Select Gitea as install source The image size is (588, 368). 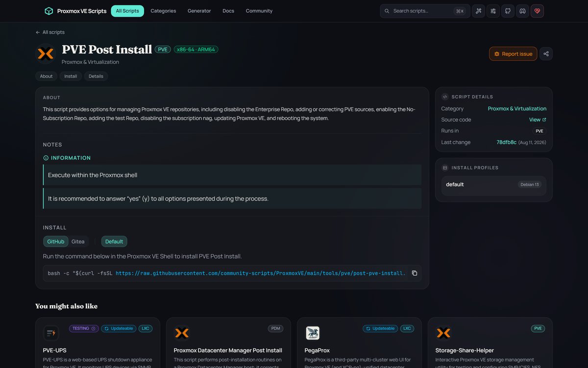point(78,241)
